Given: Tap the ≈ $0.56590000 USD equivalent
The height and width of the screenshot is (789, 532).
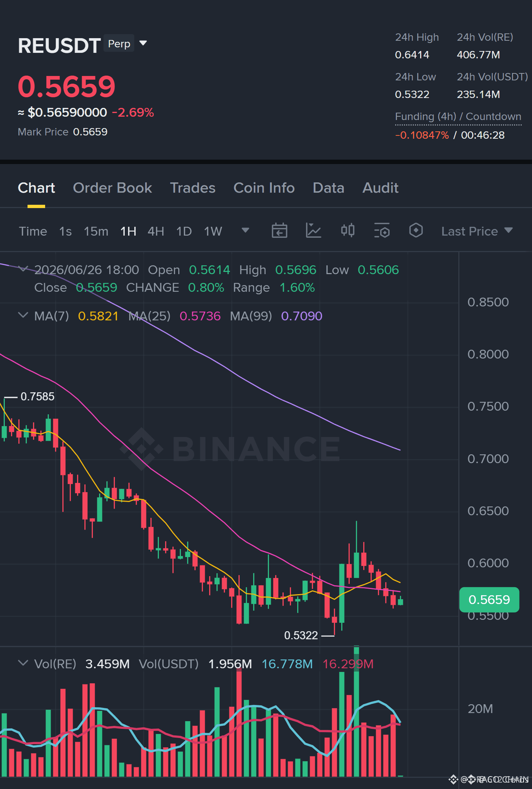Looking at the screenshot, I should pos(62,112).
